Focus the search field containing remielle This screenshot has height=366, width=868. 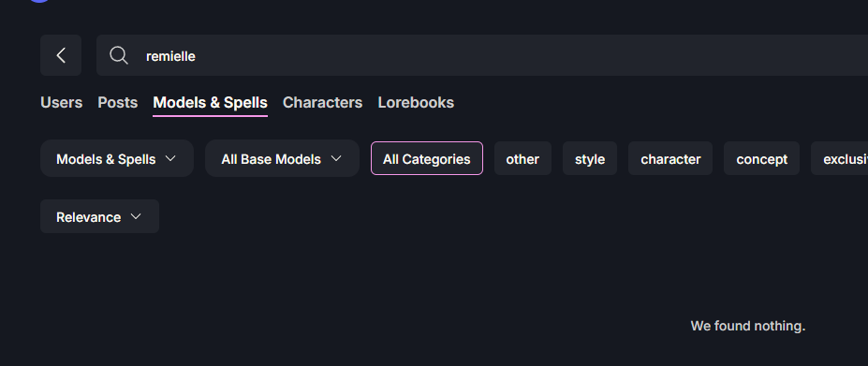point(481,55)
